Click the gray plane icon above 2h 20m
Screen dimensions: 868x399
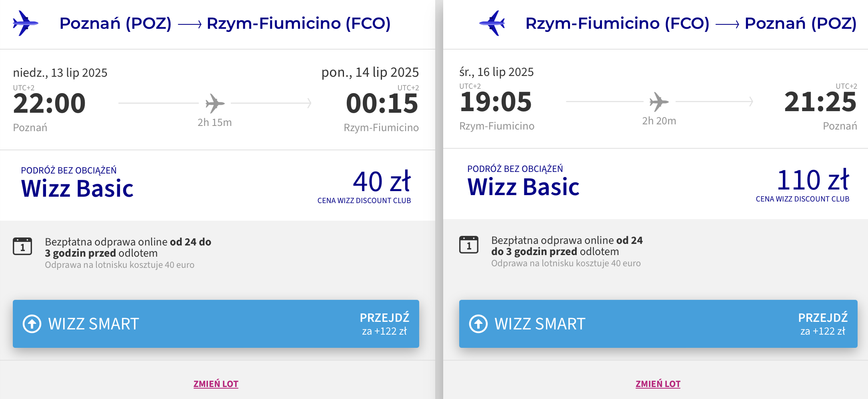point(659,102)
